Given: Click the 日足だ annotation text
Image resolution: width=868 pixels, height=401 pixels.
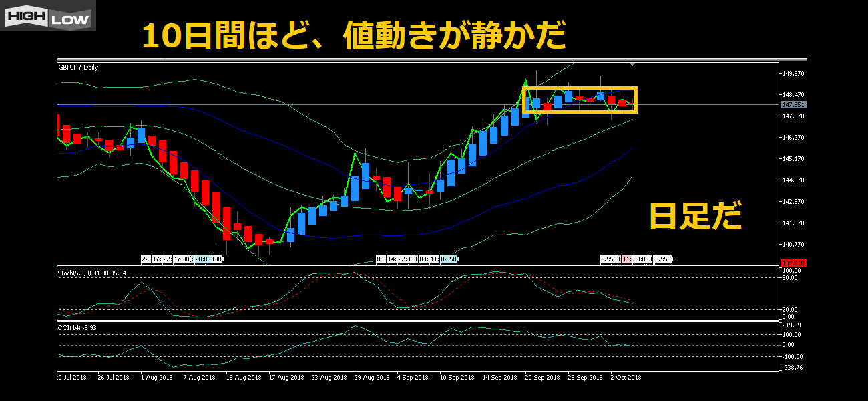Looking at the screenshot, I should pos(695,217).
